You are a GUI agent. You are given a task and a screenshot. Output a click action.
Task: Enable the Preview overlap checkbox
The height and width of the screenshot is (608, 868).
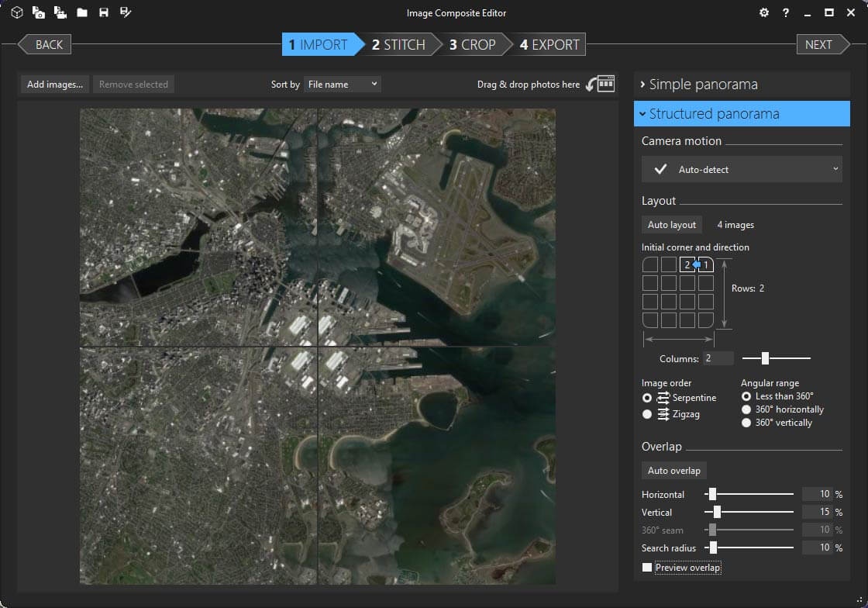[x=646, y=567]
